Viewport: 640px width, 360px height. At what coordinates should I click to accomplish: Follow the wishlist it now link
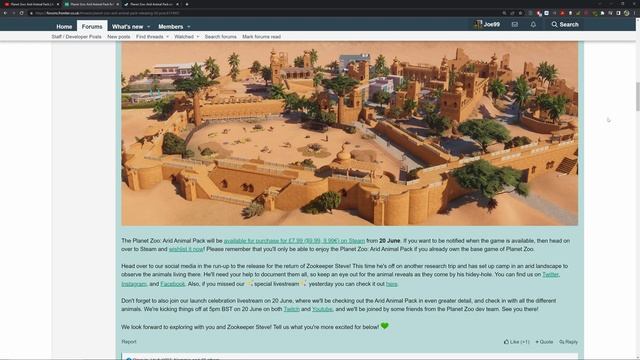[186, 249]
